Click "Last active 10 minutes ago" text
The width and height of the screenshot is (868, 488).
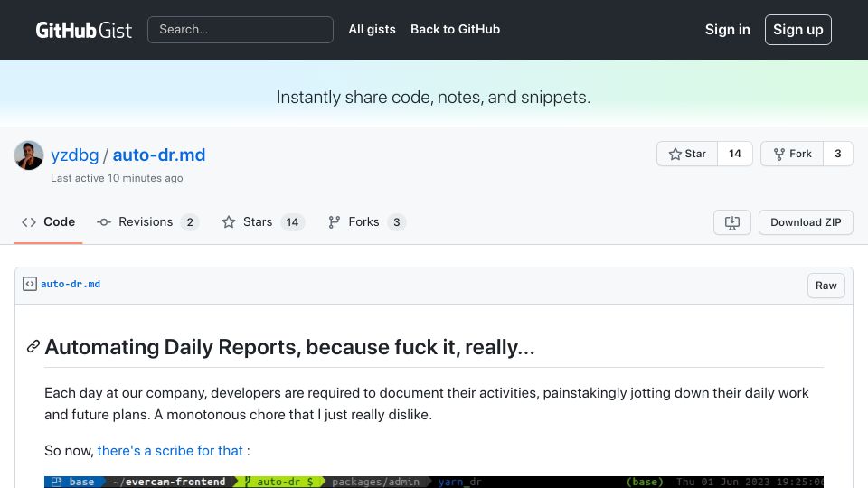pos(117,178)
